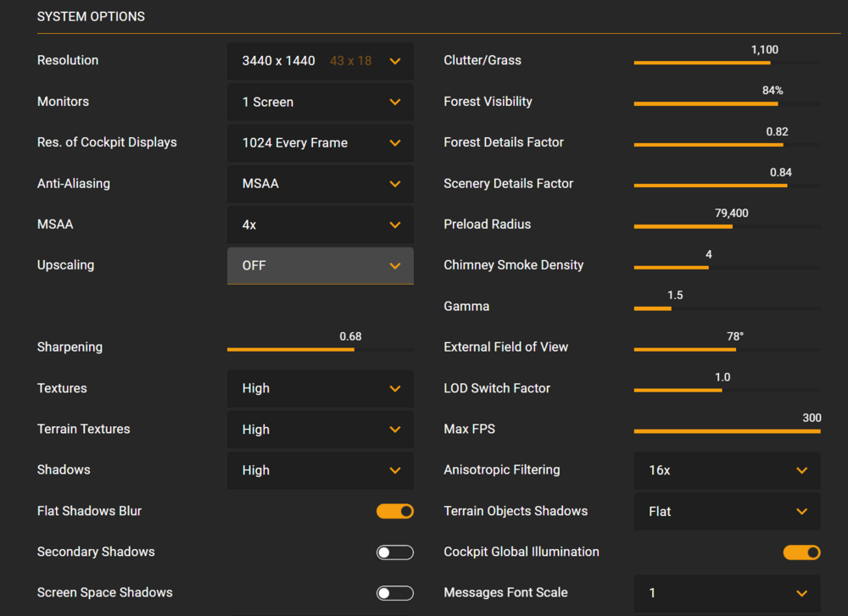The height and width of the screenshot is (616, 848).
Task: Open the Messages Font Scale dropdown
Action: [x=727, y=593]
